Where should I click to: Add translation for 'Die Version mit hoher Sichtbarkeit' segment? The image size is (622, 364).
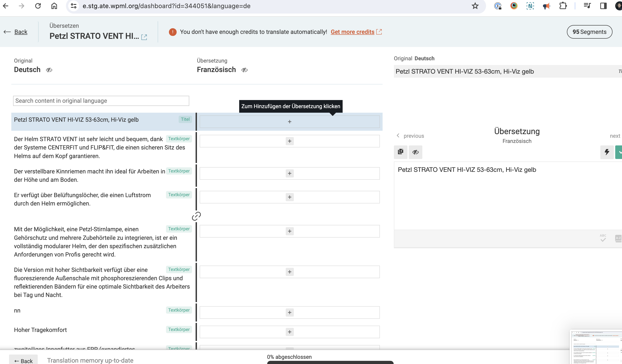pyautogui.click(x=290, y=272)
